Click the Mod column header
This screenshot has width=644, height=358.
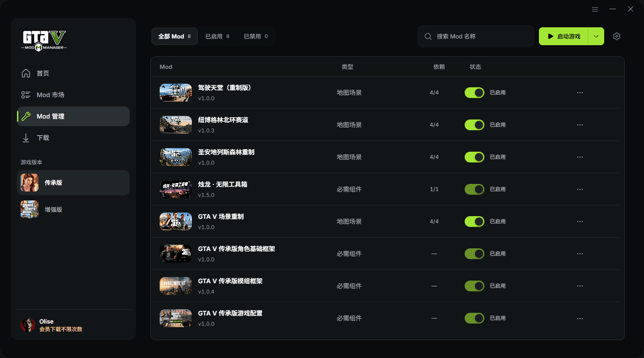point(166,67)
